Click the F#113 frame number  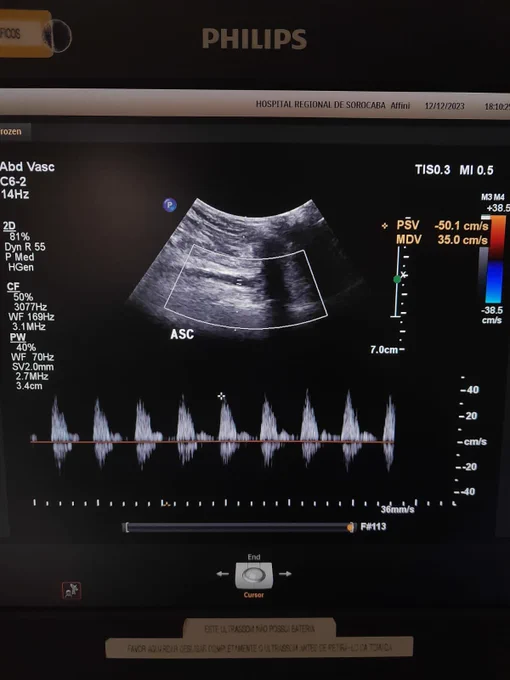point(373,526)
